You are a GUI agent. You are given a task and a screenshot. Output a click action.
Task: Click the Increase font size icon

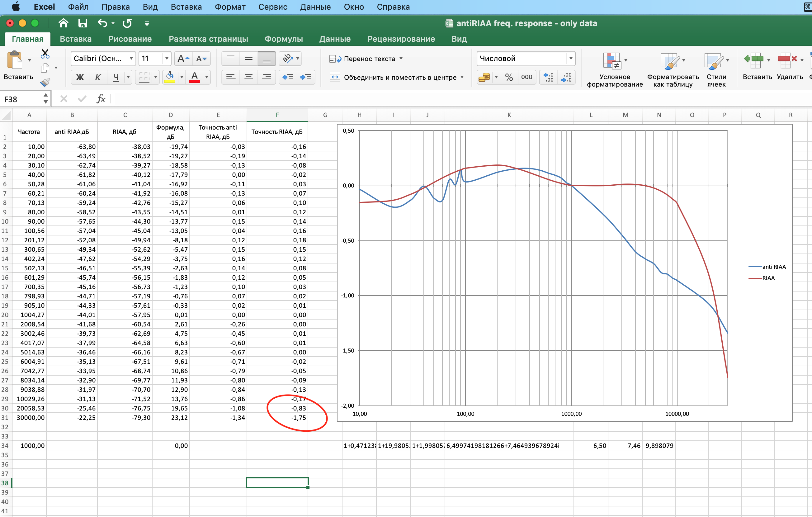[x=183, y=59]
